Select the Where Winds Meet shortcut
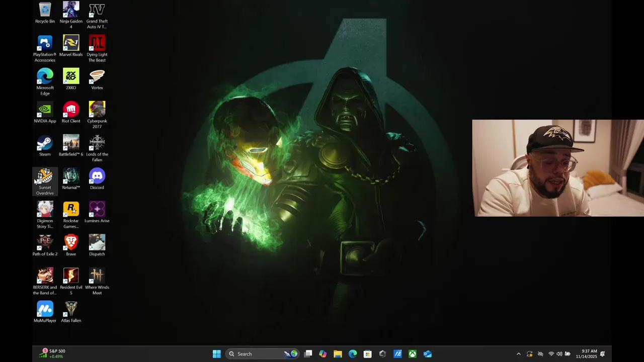This screenshot has width=644, height=362. [97, 282]
